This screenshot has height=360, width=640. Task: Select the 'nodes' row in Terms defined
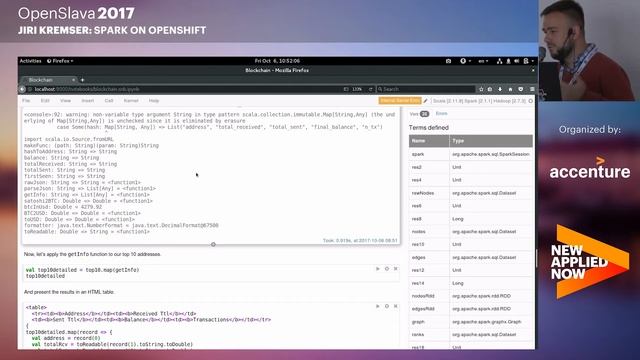471,231
